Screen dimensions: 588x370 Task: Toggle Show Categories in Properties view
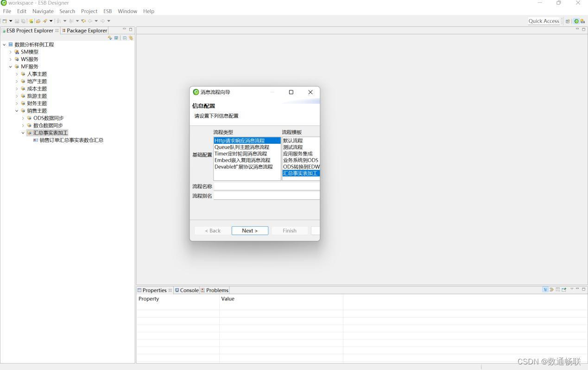click(x=545, y=289)
